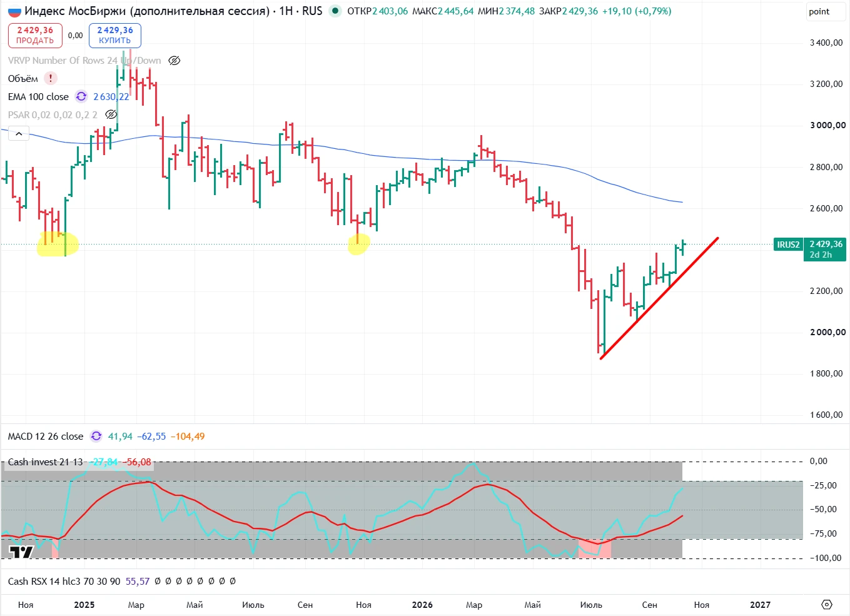This screenshot has height=616, width=850.
Task: Open chart settings via the gear icon
Action: pyautogui.click(x=827, y=604)
